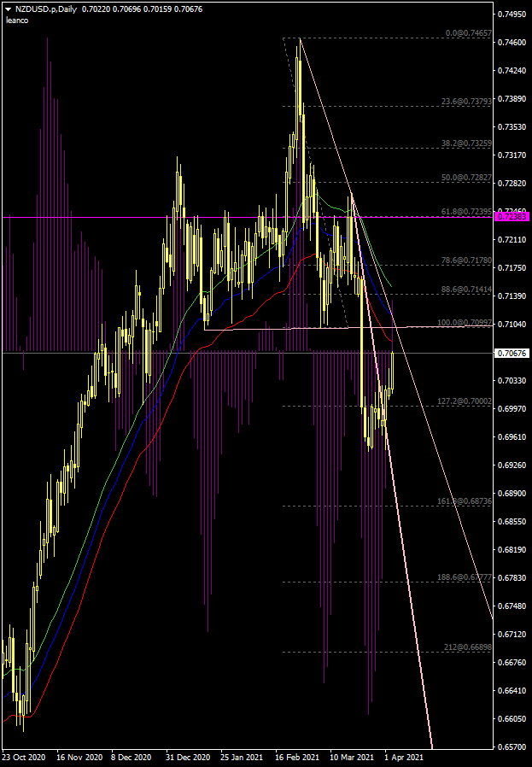Select the 0.68900 value on price axis

[512, 494]
